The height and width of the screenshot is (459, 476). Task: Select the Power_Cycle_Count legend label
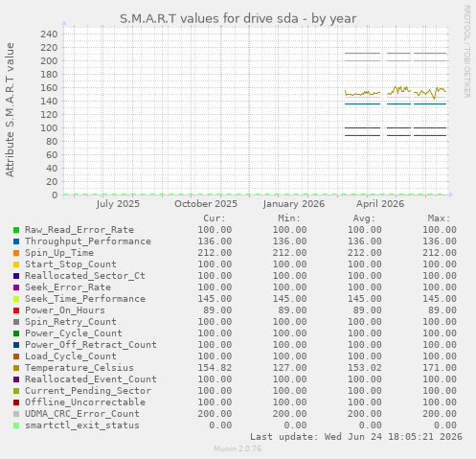(x=74, y=333)
